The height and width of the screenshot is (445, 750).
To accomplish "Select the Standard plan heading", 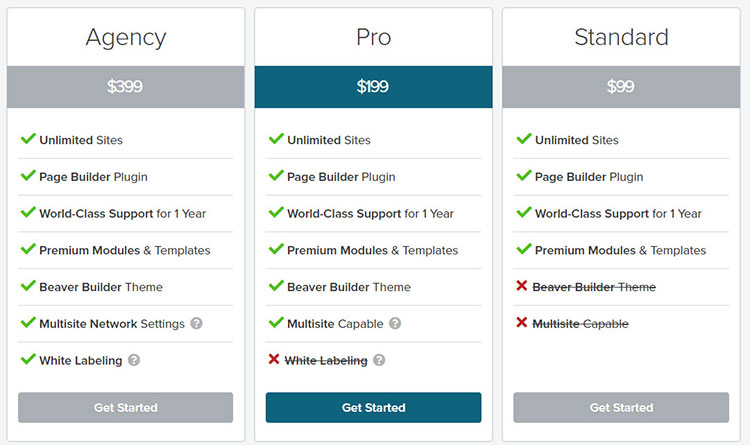I will pos(621,38).
